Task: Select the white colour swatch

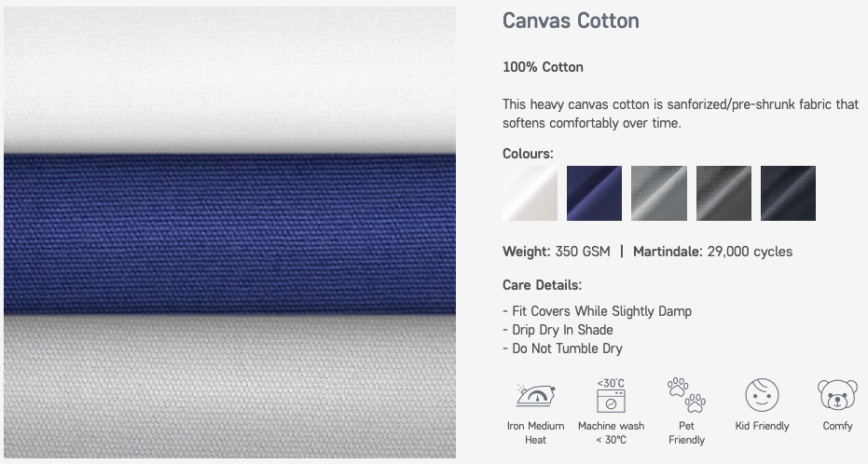Action: (530, 193)
